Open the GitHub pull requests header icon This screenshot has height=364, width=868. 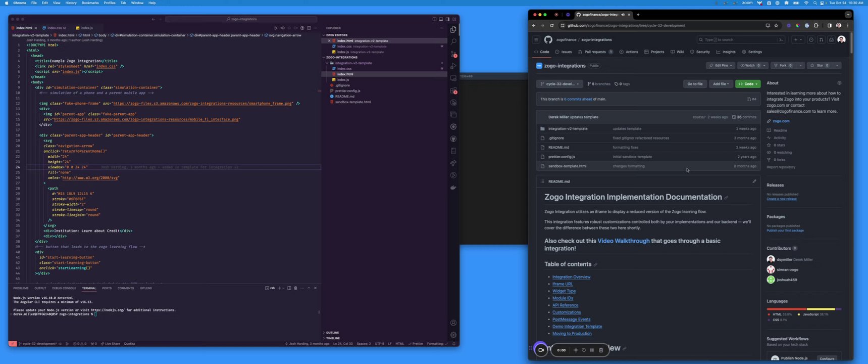tap(822, 39)
